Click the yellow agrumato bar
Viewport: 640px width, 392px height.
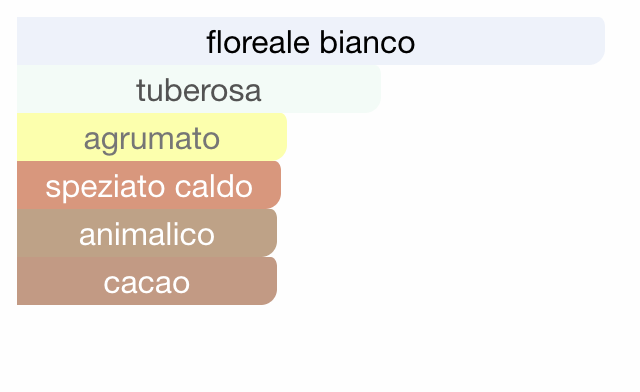pos(152,137)
